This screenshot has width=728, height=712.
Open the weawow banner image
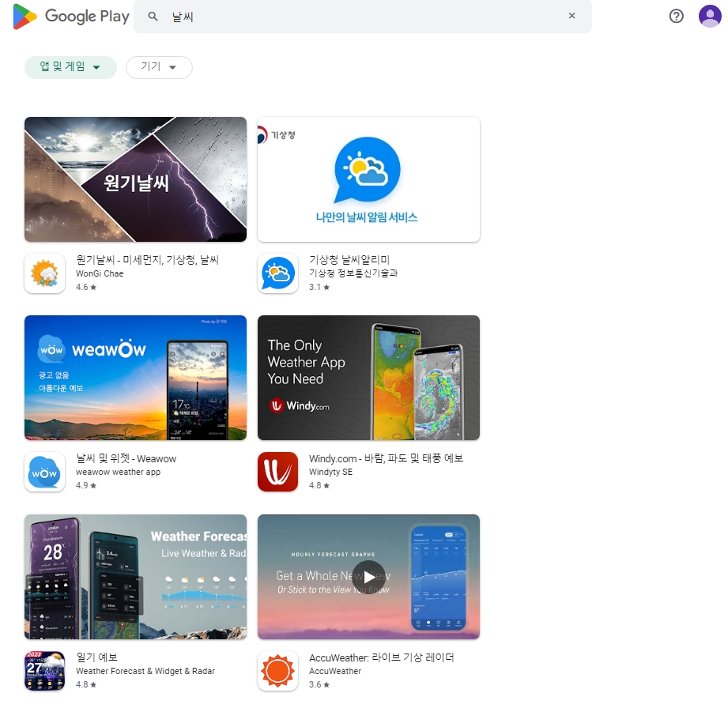(136, 378)
